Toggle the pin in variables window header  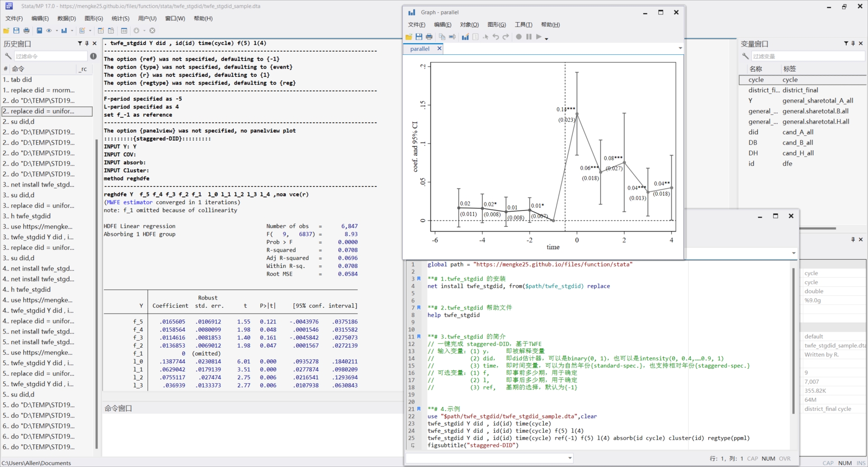click(x=853, y=43)
